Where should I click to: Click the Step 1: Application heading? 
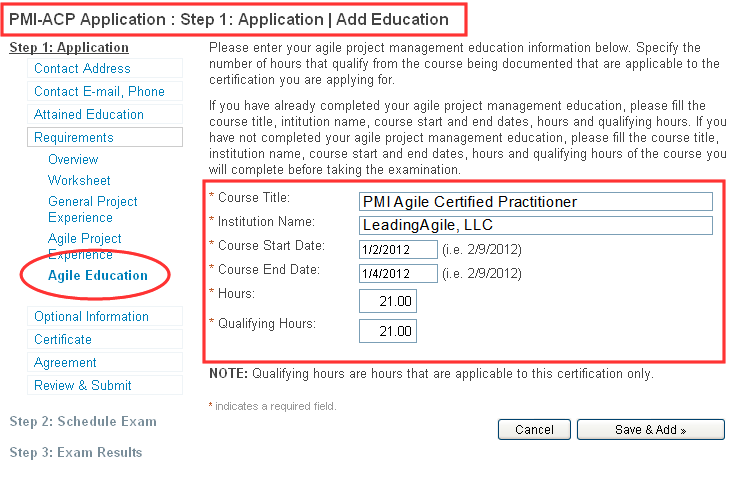(x=69, y=47)
